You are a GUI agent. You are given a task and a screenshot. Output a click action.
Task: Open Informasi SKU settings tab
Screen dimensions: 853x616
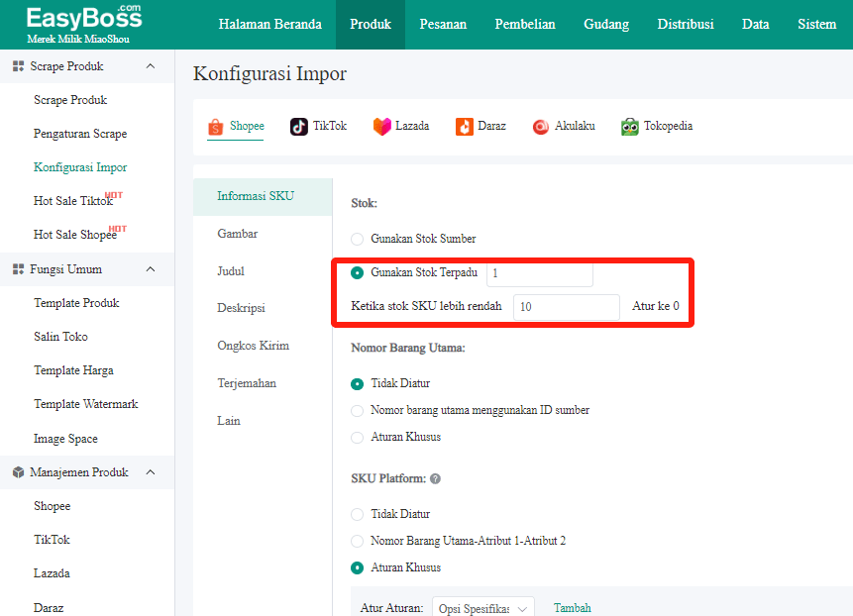(x=263, y=197)
